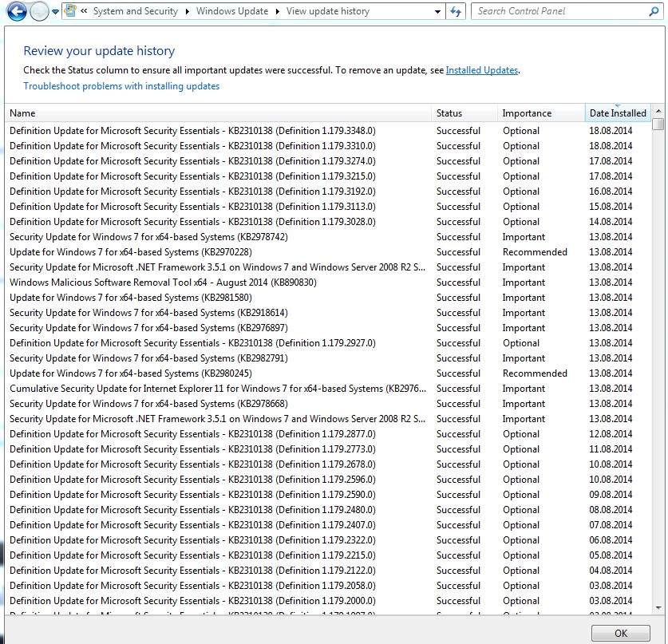Select Definition 1.179.3274.0 update row
The width and height of the screenshot is (668, 644).
tap(328, 161)
